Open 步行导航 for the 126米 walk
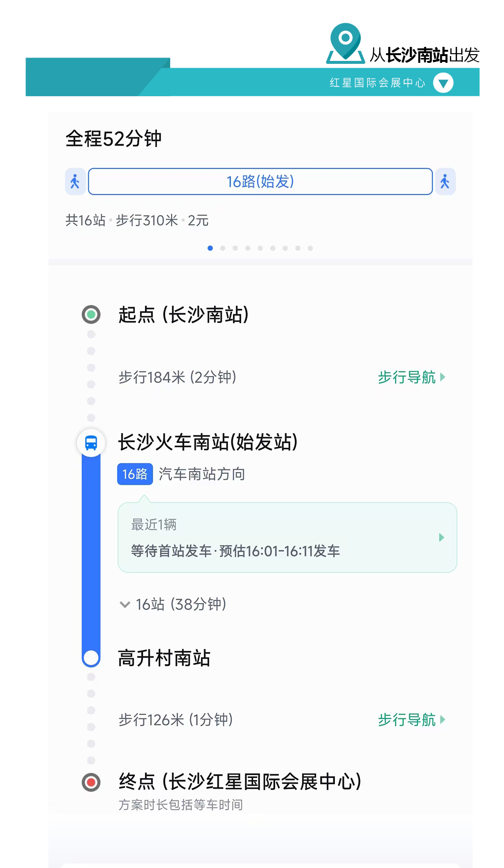 [x=411, y=720]
